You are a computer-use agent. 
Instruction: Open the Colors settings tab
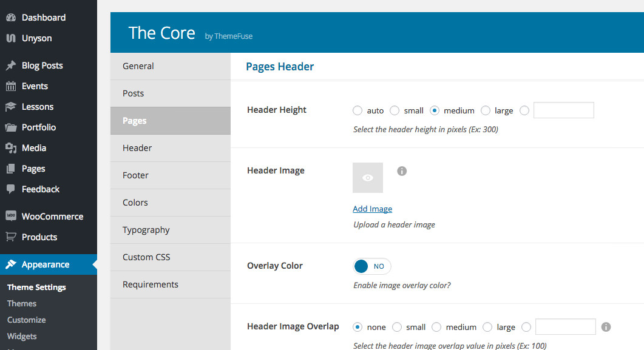point(171,203)
